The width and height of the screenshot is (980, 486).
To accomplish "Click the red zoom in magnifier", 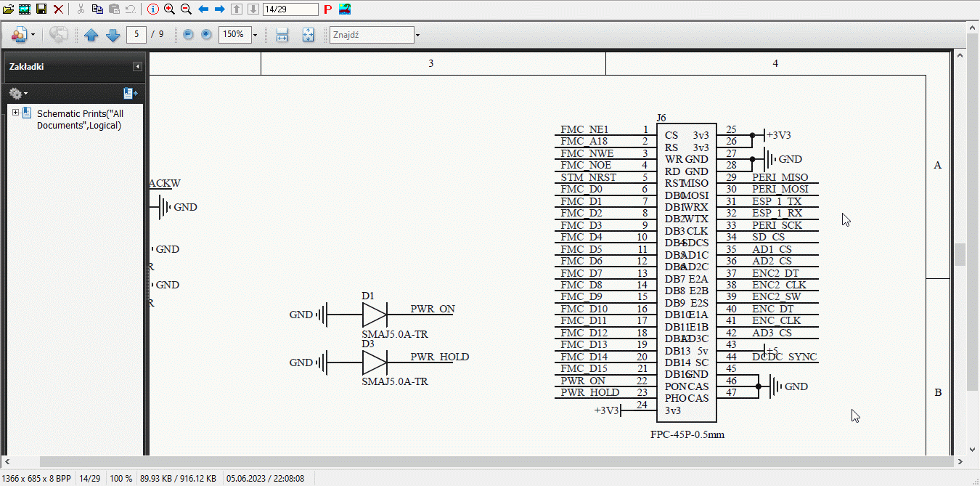I will coord(169,9).
